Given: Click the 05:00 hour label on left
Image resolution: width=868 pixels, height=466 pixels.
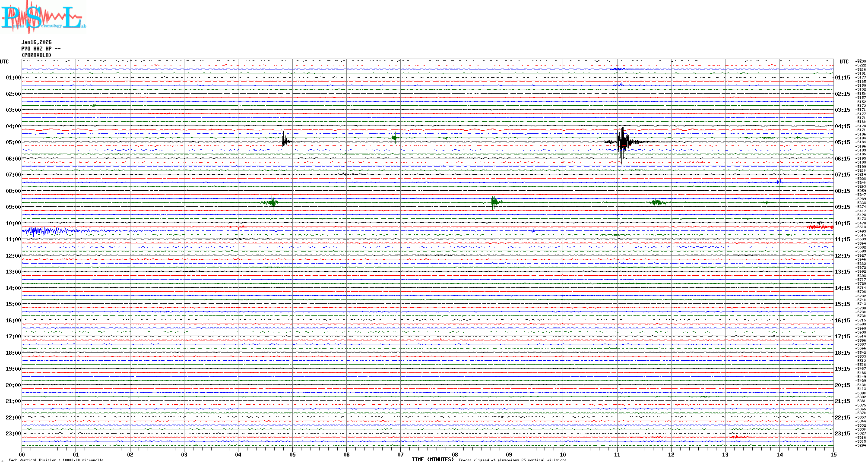Looking at the screenshot, I should pos(13,142).
